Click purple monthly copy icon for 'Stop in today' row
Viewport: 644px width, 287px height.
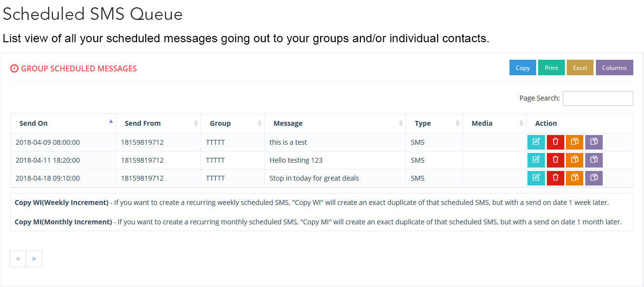(594, 178)
